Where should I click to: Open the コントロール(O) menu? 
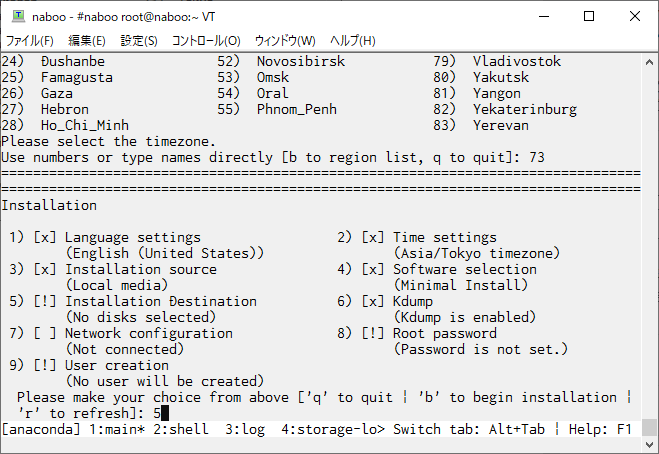[x=206, y=41]
